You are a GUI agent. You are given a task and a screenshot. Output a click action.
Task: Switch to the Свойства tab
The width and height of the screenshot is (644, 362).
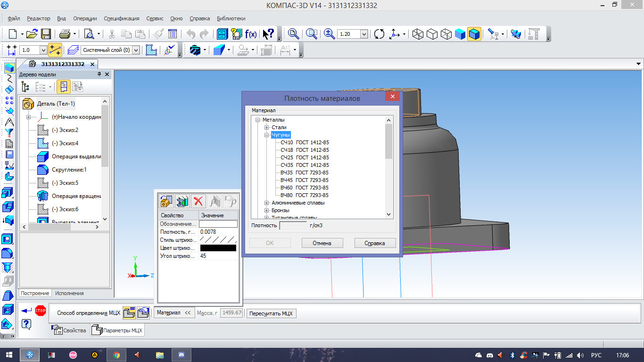70,330
